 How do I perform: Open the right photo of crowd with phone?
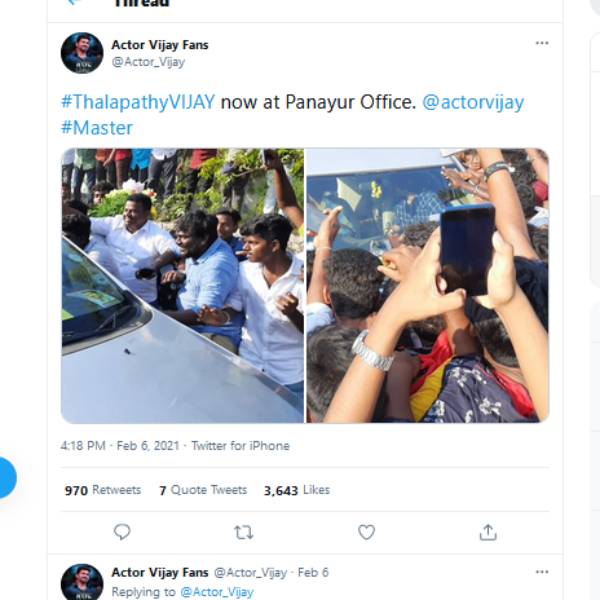427,285
